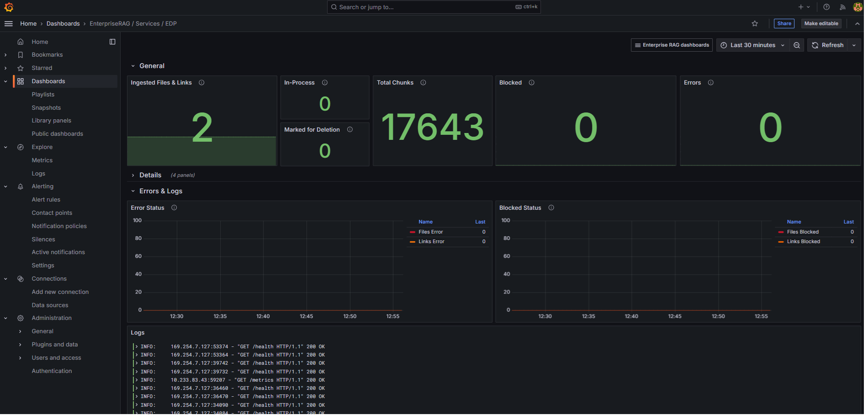Open refresh interval dropdown arrow
This screenshot has height=415, width=868.
click(x=854, y=45)
